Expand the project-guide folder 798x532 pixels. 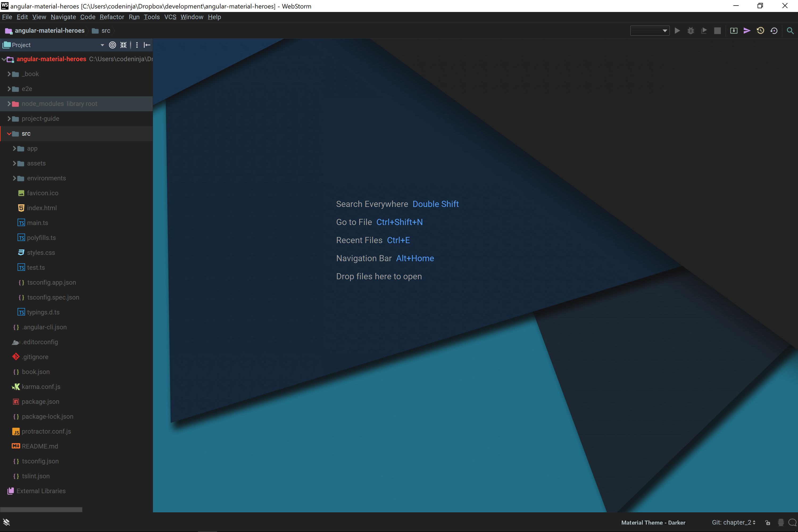(x=9, y=118)
